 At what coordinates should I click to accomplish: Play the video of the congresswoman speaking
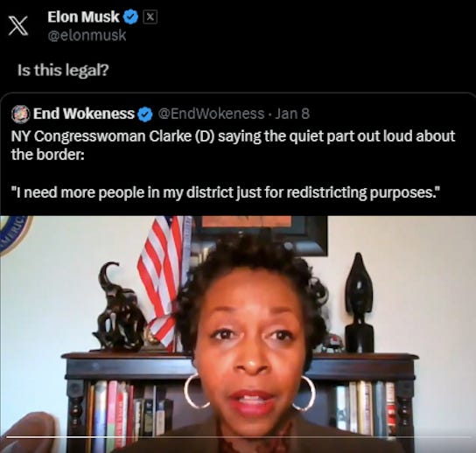click(238, 334)
